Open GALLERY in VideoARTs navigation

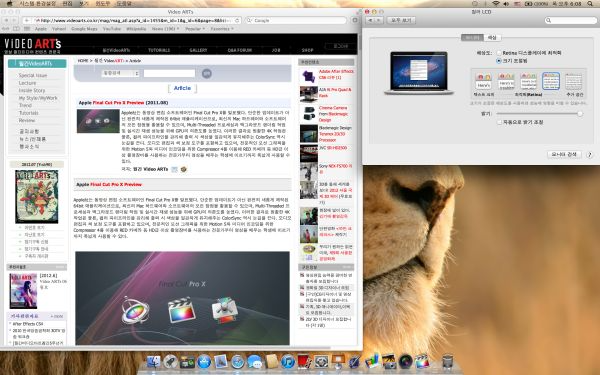(x=198, y=50)
